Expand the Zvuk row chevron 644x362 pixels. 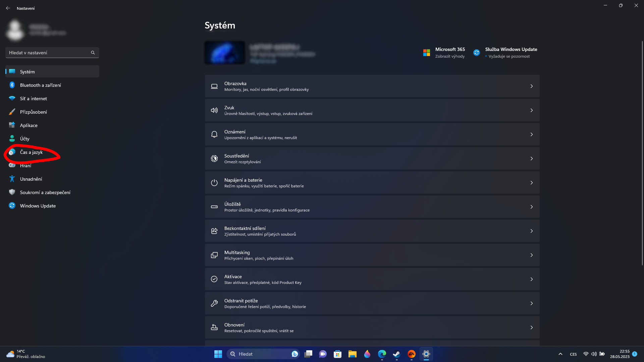click(532, 110)
